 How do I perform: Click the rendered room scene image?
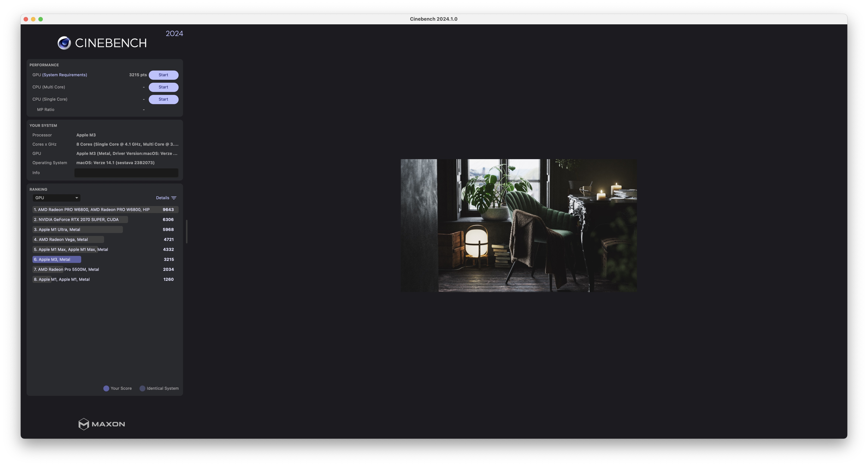519,225
